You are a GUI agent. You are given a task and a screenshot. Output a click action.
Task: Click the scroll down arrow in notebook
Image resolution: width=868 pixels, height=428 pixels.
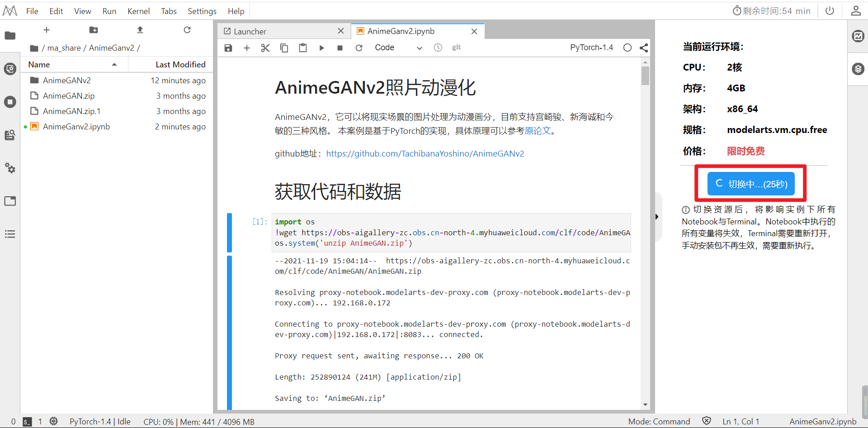[x=645, y=404]
